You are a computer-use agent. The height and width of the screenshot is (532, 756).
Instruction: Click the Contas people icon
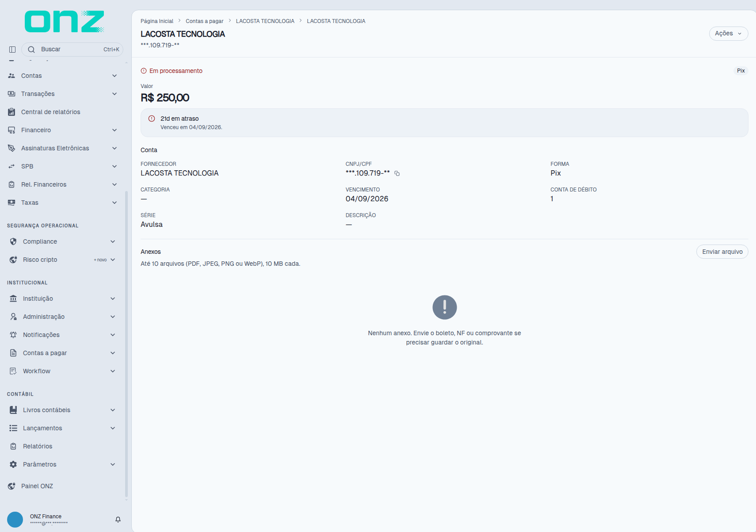tap(11, 76)
